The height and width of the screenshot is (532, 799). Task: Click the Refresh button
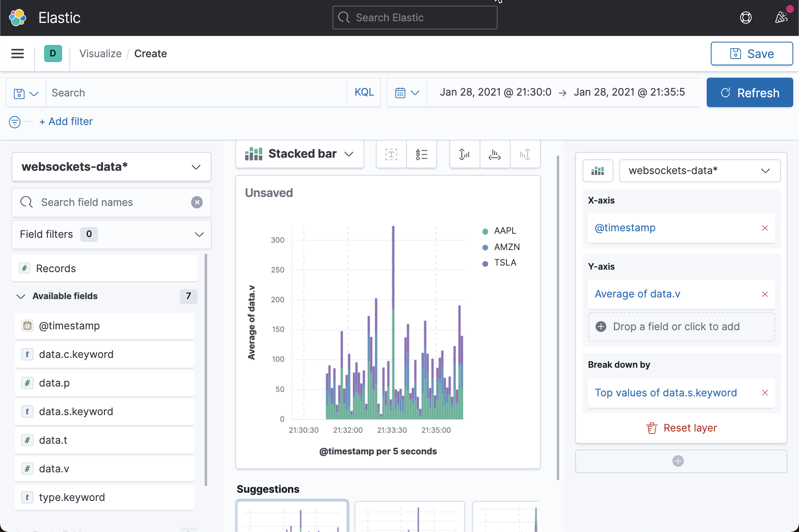[x=750, y=92]
